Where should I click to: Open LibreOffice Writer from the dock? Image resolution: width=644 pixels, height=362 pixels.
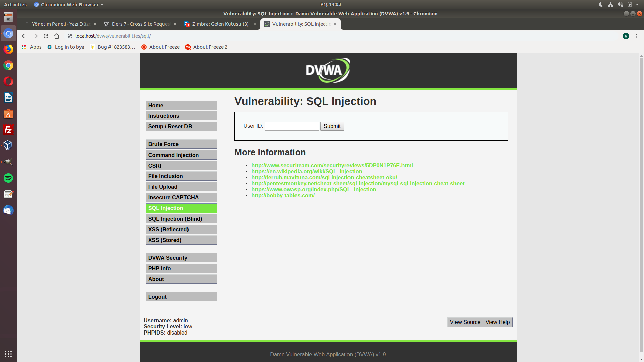click(8, 98)
